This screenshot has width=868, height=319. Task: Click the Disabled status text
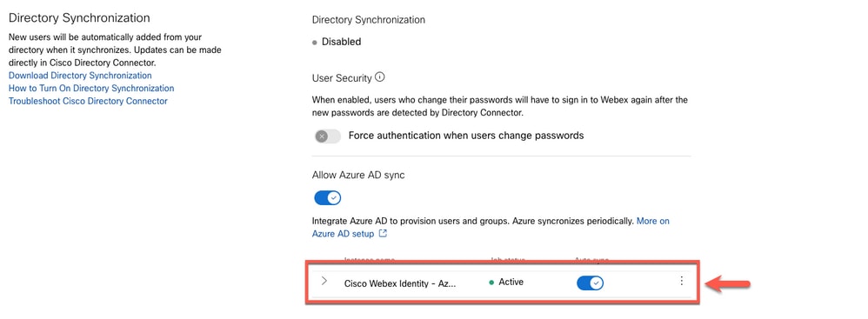pyautogui.click(x=342, y=42)
